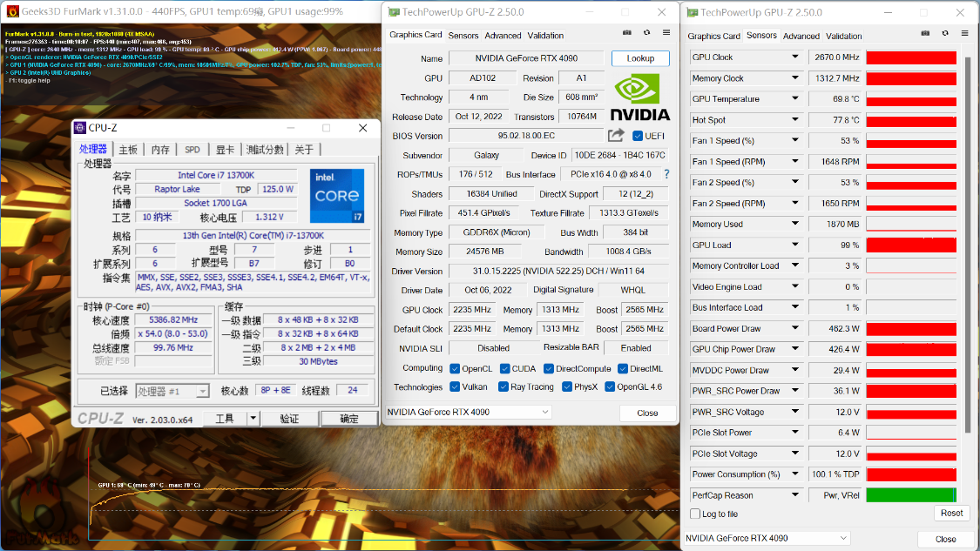Open the hamburger menu in GPU-Z Graphics Card window
The height and width of the screenshot is (551, 980).
pyautogui.click(x=666, y=33)
